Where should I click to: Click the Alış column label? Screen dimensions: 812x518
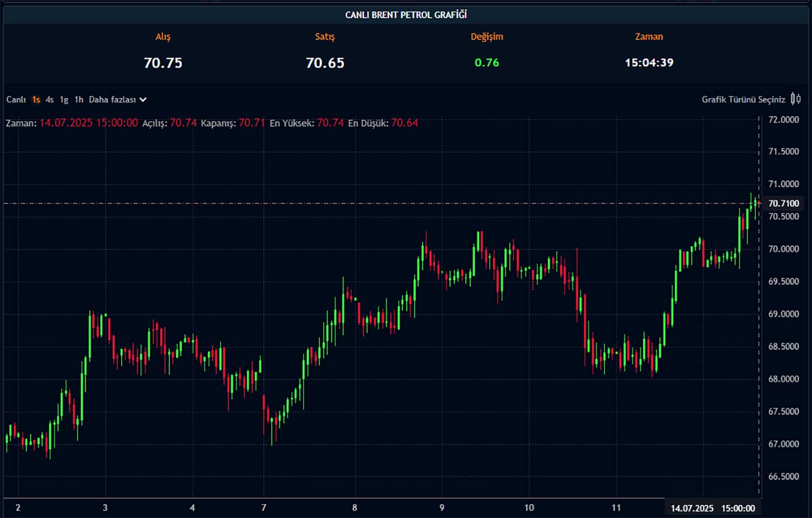click(x=163, y=37)
